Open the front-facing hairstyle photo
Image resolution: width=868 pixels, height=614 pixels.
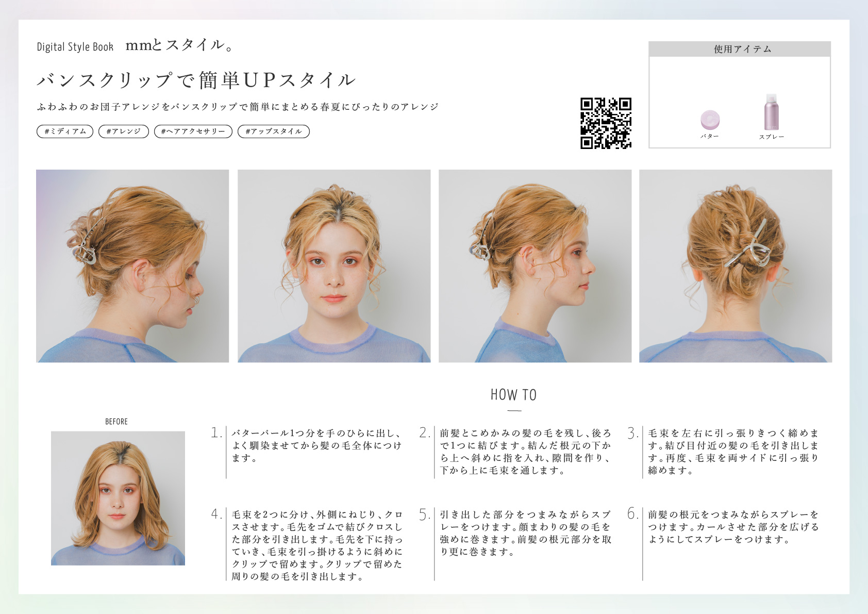[334, 266]
